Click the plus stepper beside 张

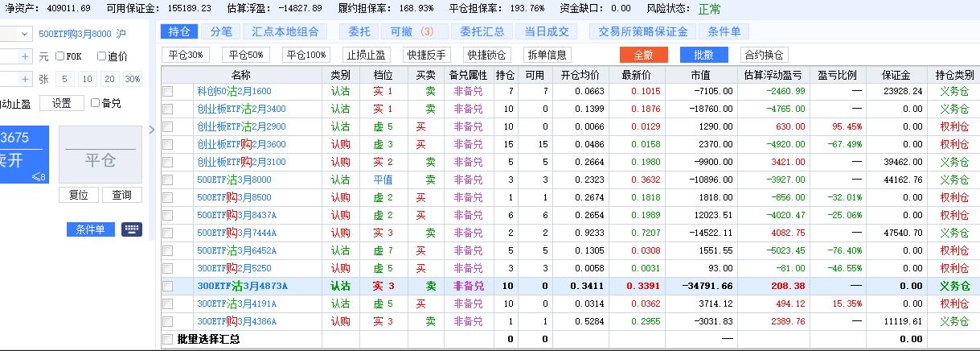pos(25,79)
